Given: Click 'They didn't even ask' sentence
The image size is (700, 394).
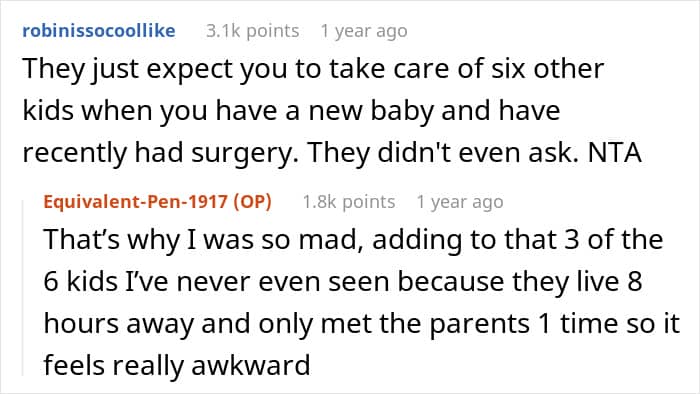Looking at the screenshot, I should pos(446,152).
